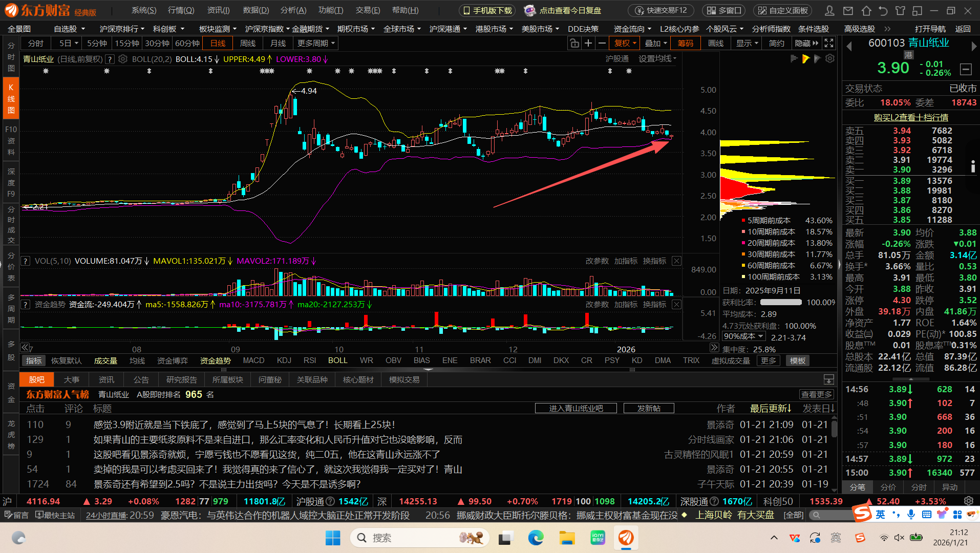Zoom in the K-line chart with plus
This screenshot has height=553, width=980.
(588, 44)
